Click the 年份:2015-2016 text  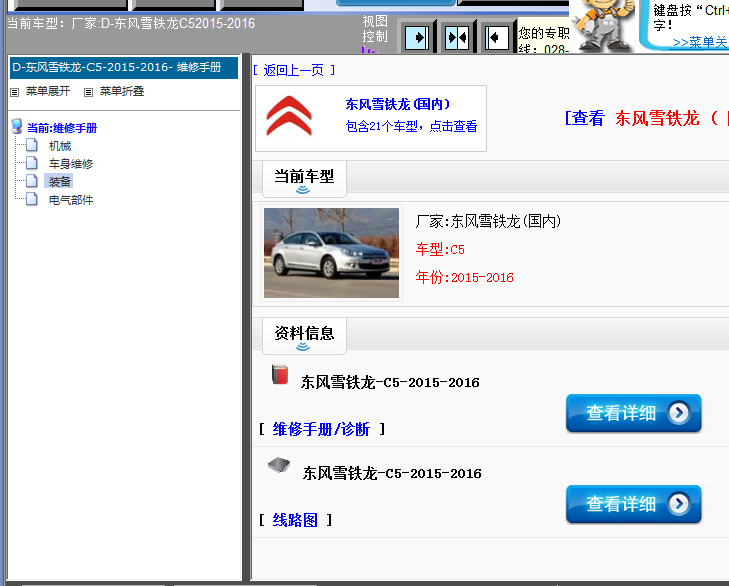point(464,277)
